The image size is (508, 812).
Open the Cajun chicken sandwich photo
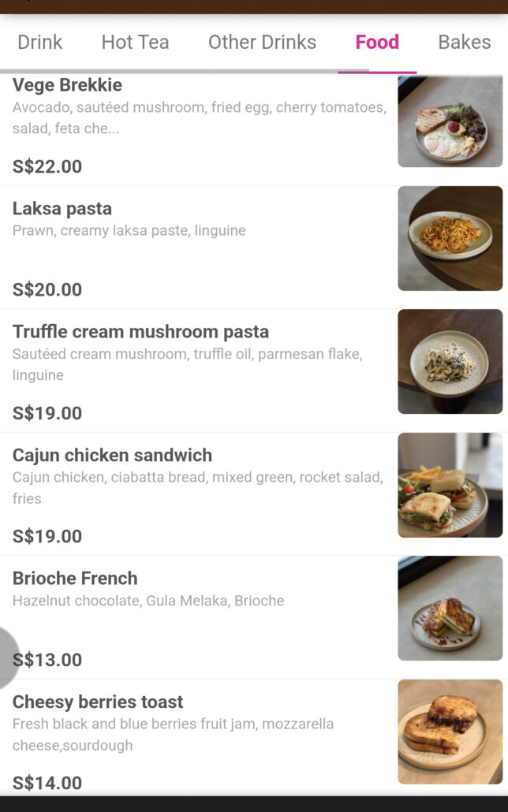click(x=450, y=485)
